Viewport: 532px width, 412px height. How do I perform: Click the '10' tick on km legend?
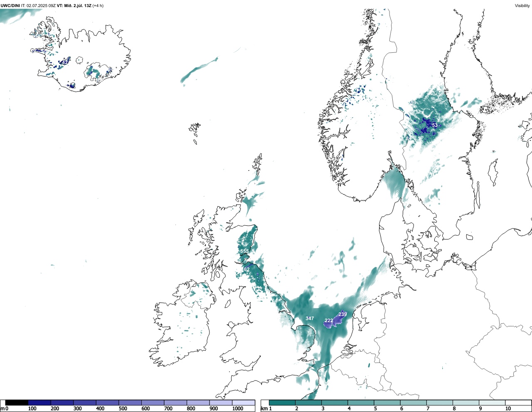pyautogui.click(x=508, y=409)
